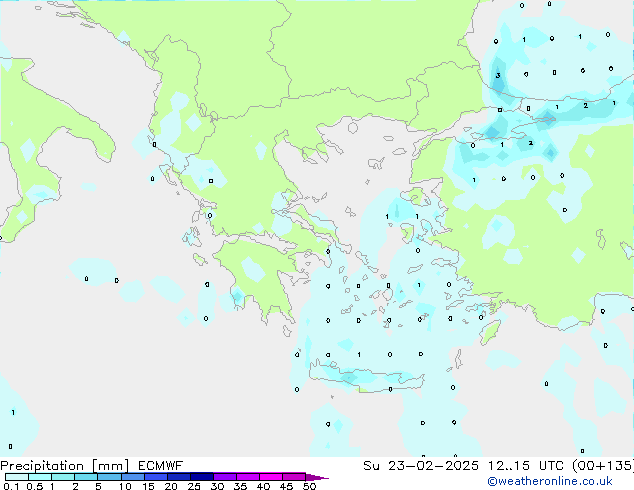Click the '3' precipitation value on map

click(498, 75)
